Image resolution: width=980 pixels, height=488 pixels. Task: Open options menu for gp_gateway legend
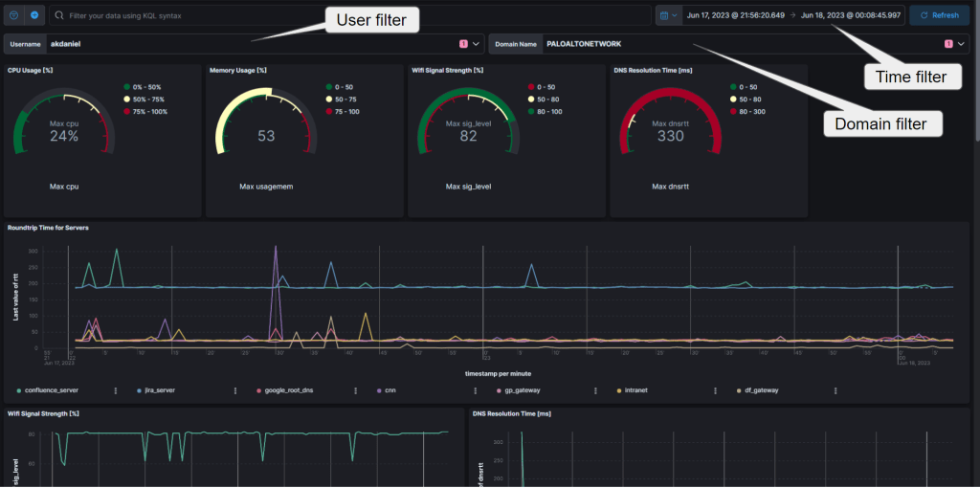coord(594,390)
